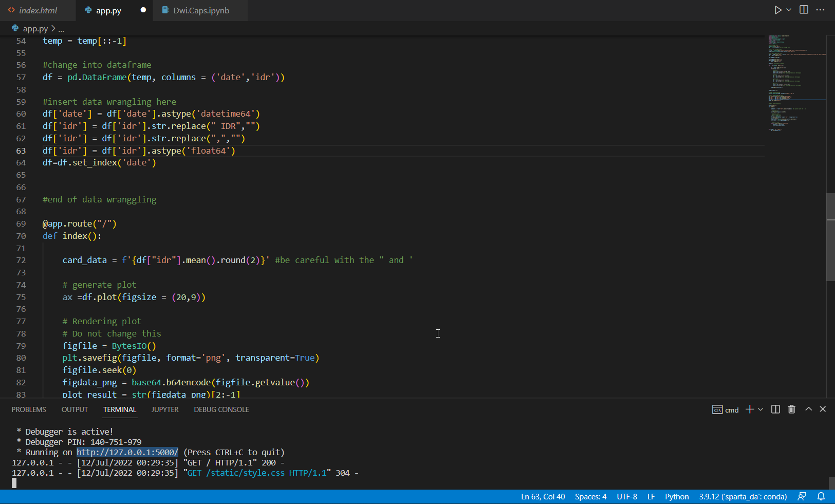Viewport: 835px width, 504px height.
Task: Split the terminal panel
Action: point(776,409)
